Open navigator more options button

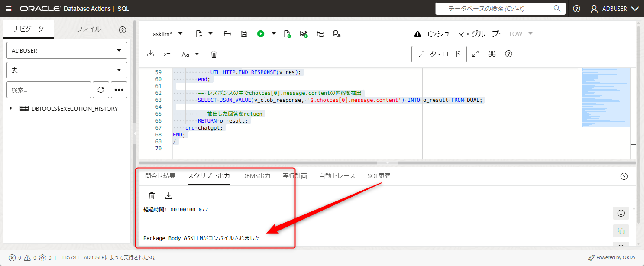(119, 90)
